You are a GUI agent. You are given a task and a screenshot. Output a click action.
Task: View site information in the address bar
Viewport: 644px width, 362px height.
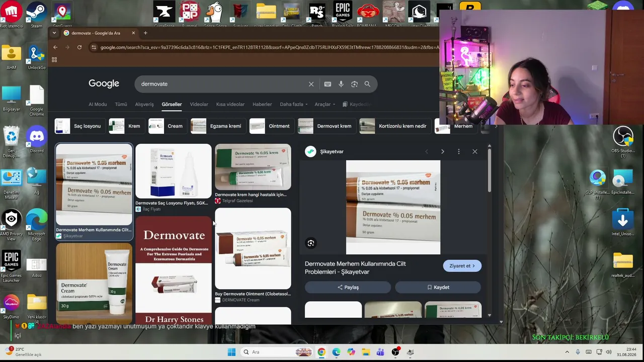(x=93, y=47)
